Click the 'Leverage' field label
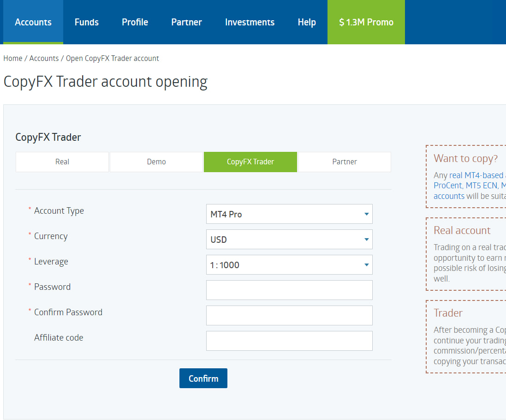506x420 pixels. [x=51, y=262]
